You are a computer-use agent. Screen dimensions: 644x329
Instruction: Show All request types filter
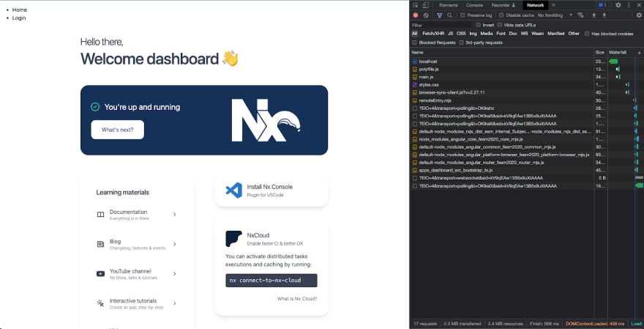(x=415, y=34)
